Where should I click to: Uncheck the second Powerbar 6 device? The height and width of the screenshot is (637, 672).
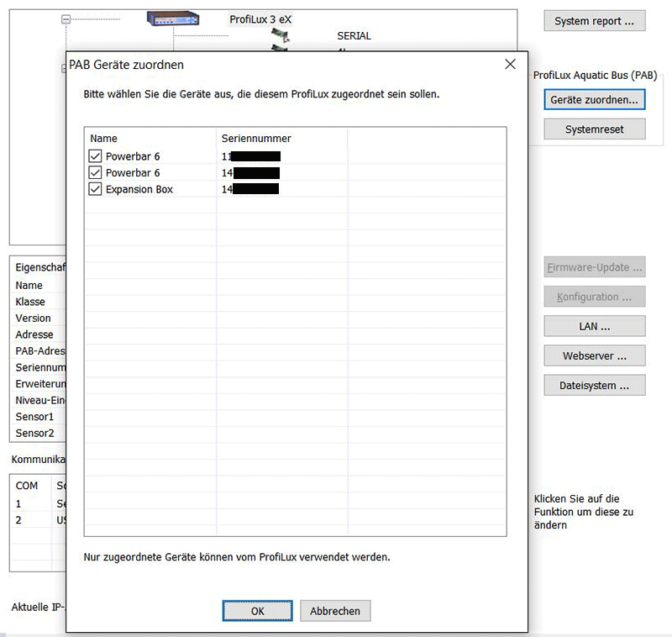[95, 172]
